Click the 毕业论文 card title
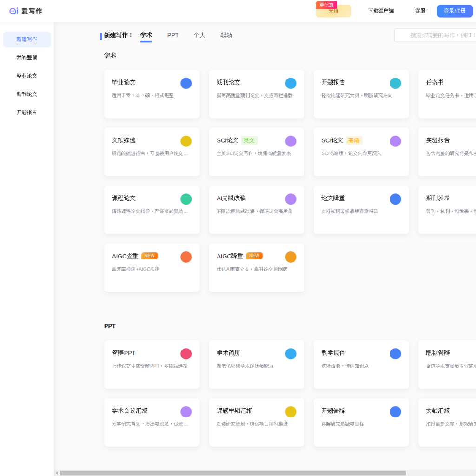This screenshot has height=476, width=476. pos(124,82)
